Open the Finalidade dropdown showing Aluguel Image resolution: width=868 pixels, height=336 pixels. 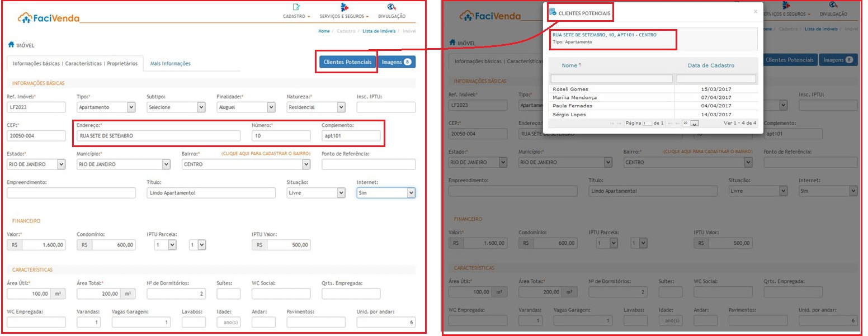tap(246, 107)
